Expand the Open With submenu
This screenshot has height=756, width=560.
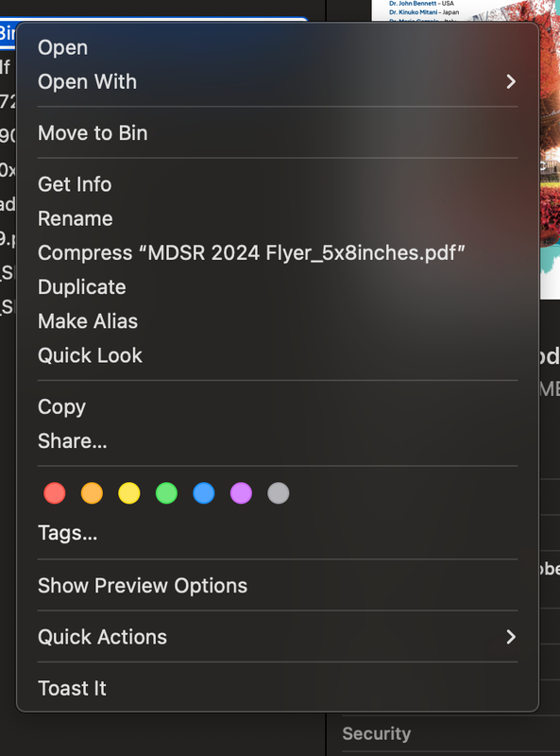[x=87, y=81]
